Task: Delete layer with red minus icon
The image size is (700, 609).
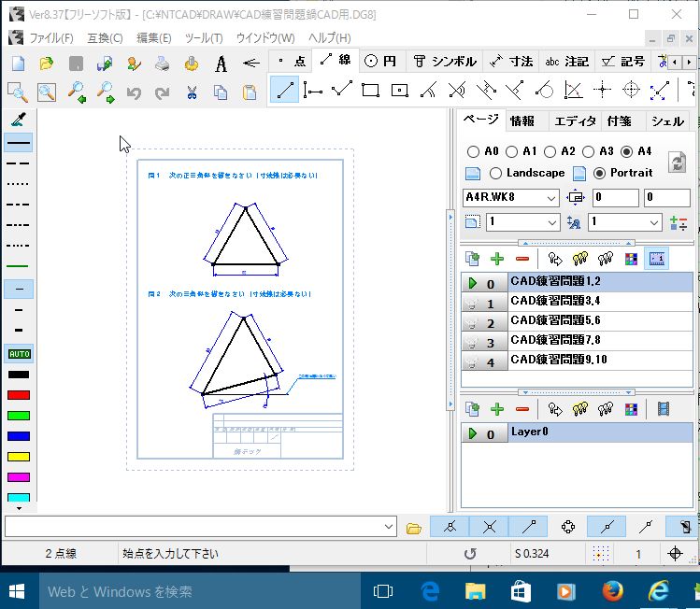Action: 521,409
